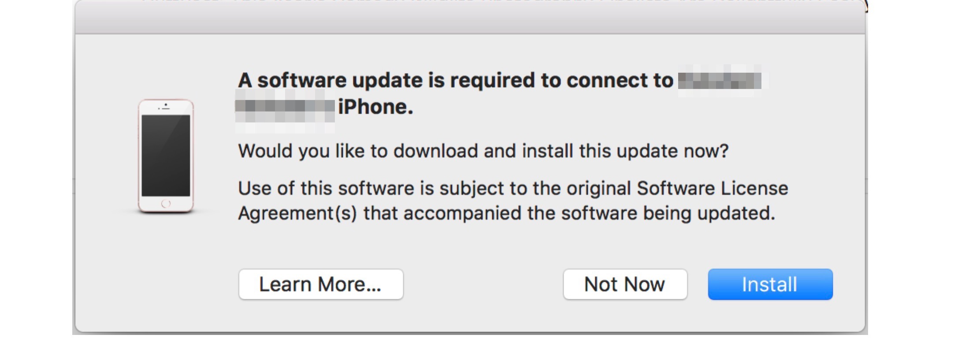Click the empty dialog area between Learn More and Not Now
The width and height of the screenshot is (980, 342).
(483, 284)
